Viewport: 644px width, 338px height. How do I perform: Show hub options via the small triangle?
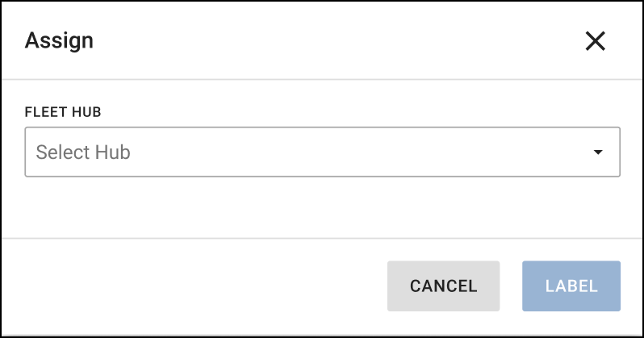pyautogui.click(x=598, y=152)
